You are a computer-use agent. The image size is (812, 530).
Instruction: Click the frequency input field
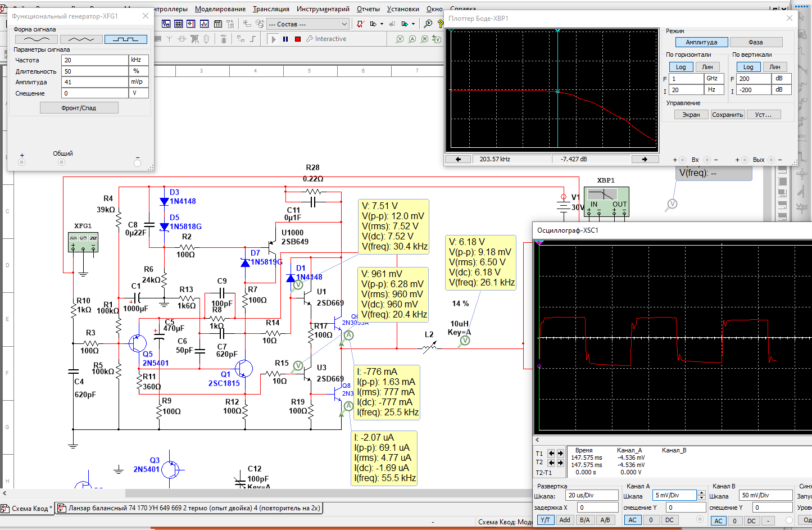tap(95, 60)
